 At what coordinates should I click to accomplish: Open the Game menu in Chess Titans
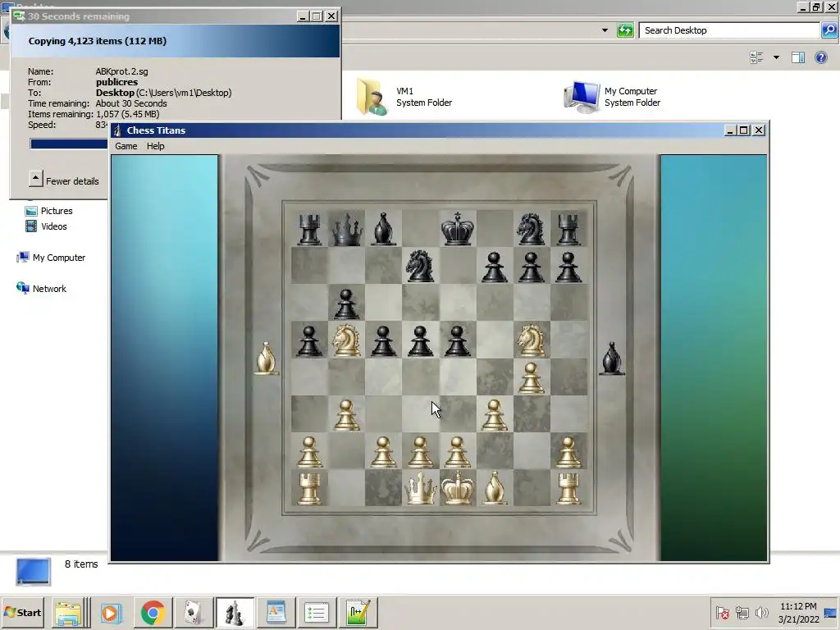tap(126, 146)
